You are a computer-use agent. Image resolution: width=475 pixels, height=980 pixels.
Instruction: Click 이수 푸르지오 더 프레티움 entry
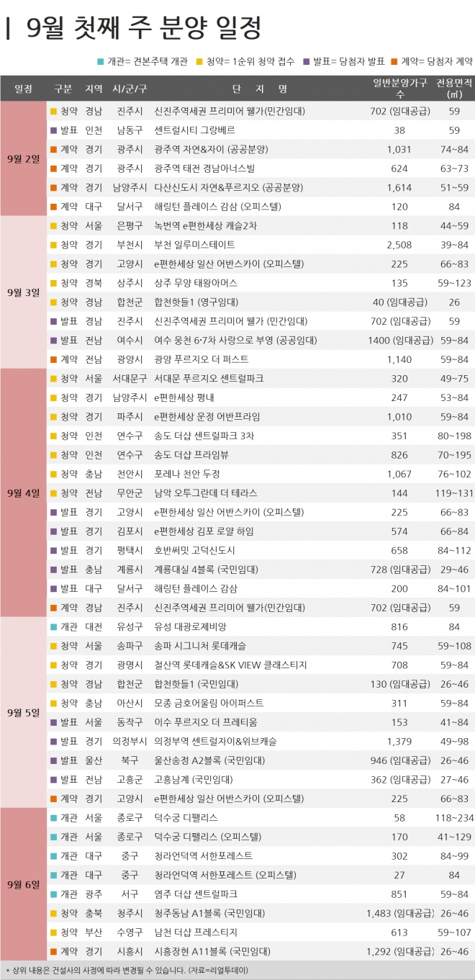click(x=206, y=721)
